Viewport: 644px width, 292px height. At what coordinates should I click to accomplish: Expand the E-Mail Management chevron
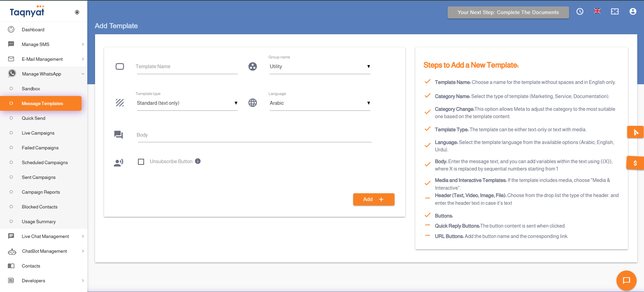(x=83, y=59)
